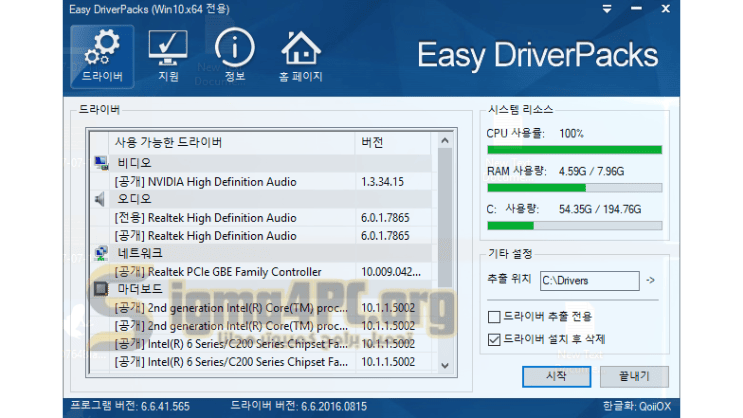The image size is (743, 418).
Task: Select the 네트워크 category row
Action: click(261, 253)
